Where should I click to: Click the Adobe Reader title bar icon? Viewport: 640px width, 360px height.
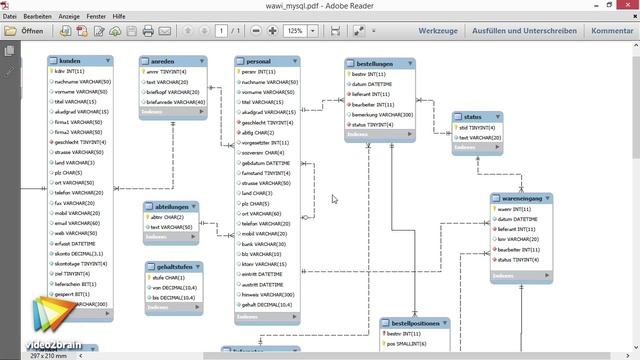[x=5, y=5]
